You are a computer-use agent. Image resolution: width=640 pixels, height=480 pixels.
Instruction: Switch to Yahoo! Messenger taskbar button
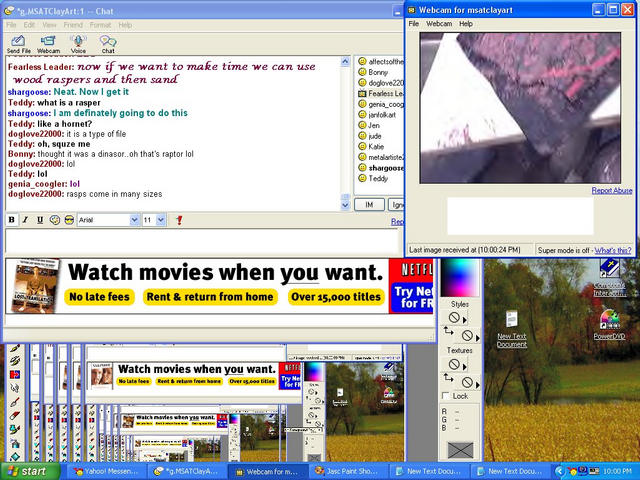point(105,471)
